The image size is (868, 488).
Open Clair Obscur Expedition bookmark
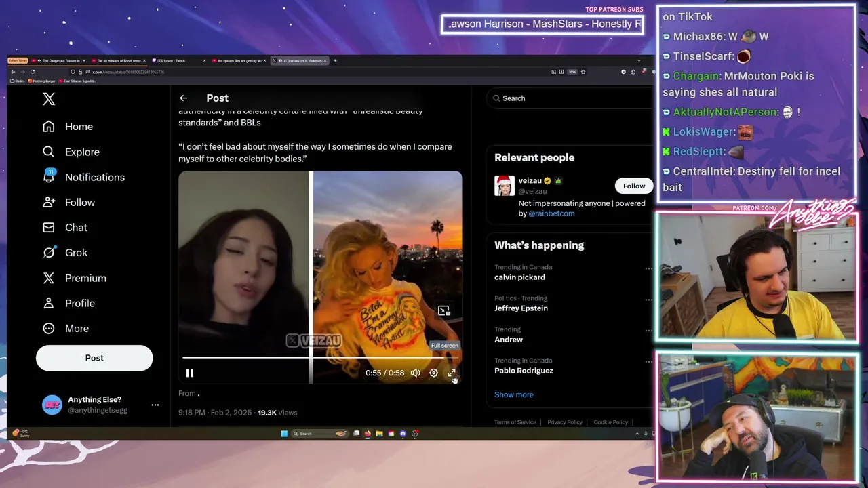[x=77, y=81]
